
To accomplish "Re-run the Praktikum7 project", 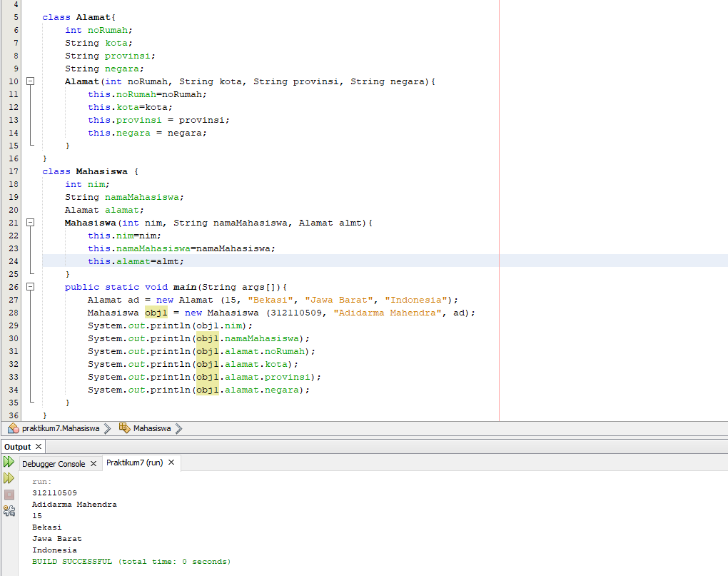I will 9,463.
